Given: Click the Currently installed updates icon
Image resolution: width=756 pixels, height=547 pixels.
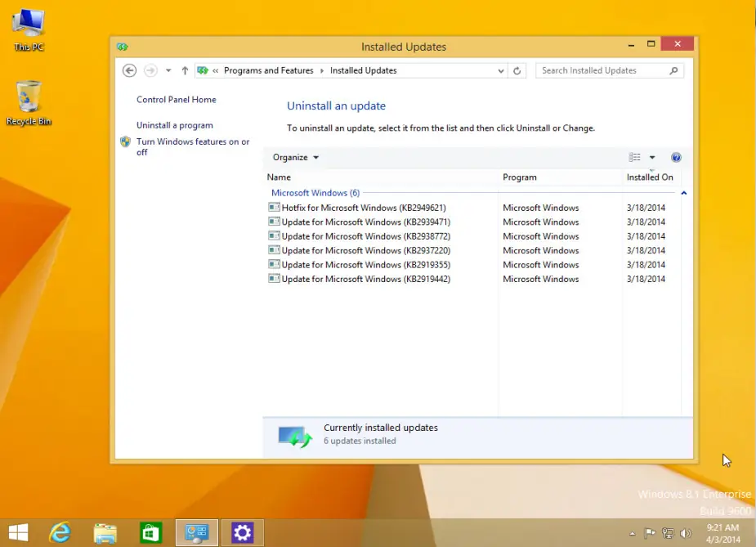Looking at the screenshot, I should (295, 436).
